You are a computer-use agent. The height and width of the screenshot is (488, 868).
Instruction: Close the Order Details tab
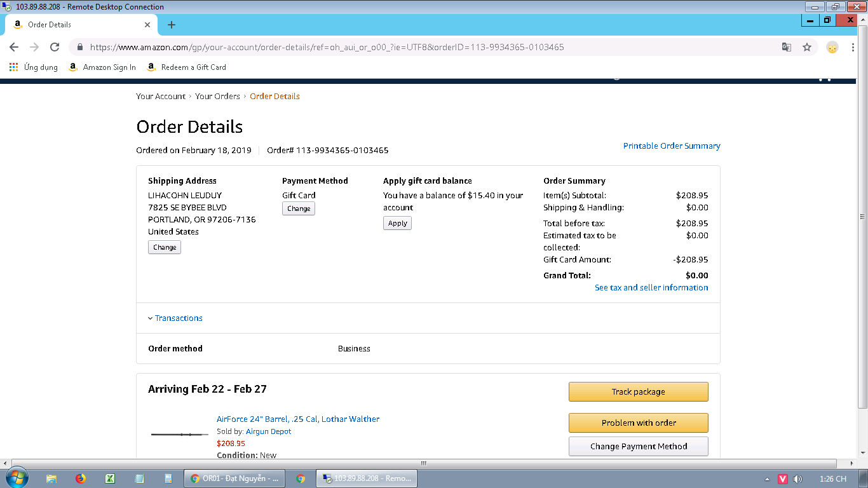point(147,25)
